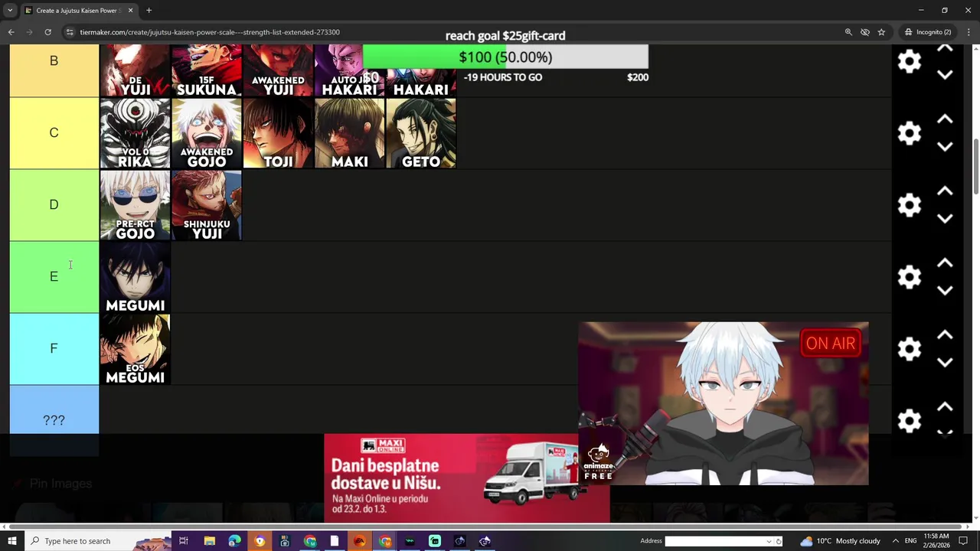Open File Explorer from taskbar
The width and height of the screenshot is (980, 551).
click(209, 541)
